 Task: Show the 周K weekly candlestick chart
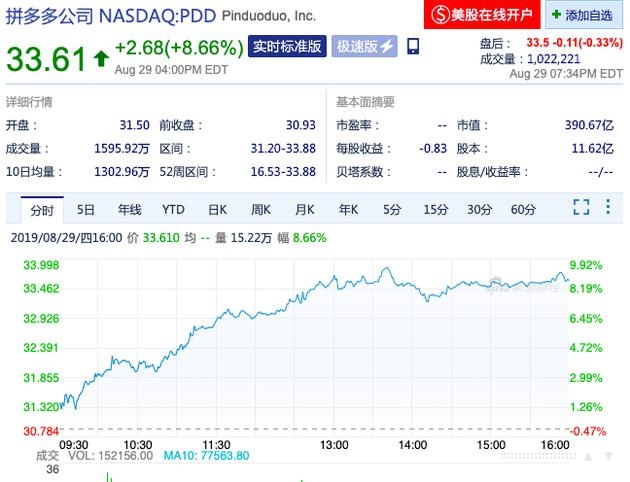click(261, 210)
